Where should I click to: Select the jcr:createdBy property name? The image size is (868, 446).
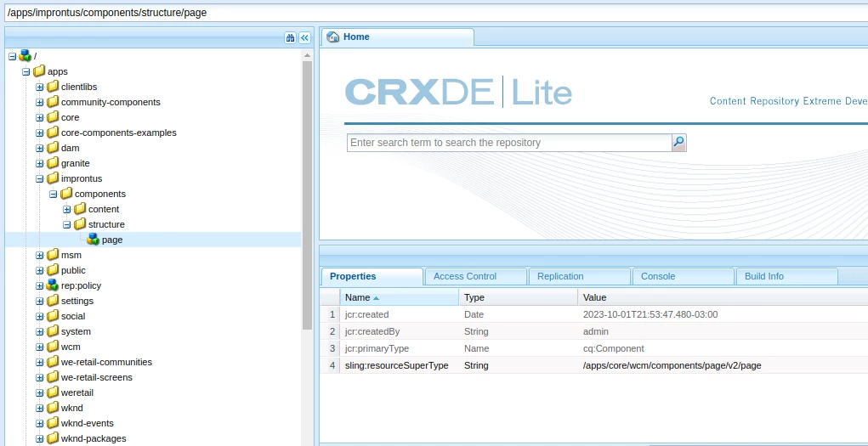(372, 331)
